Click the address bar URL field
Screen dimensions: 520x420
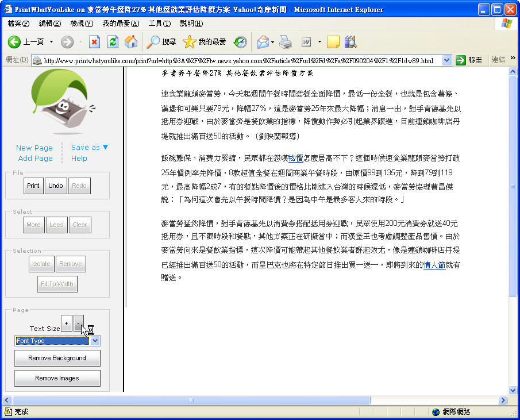242,60
